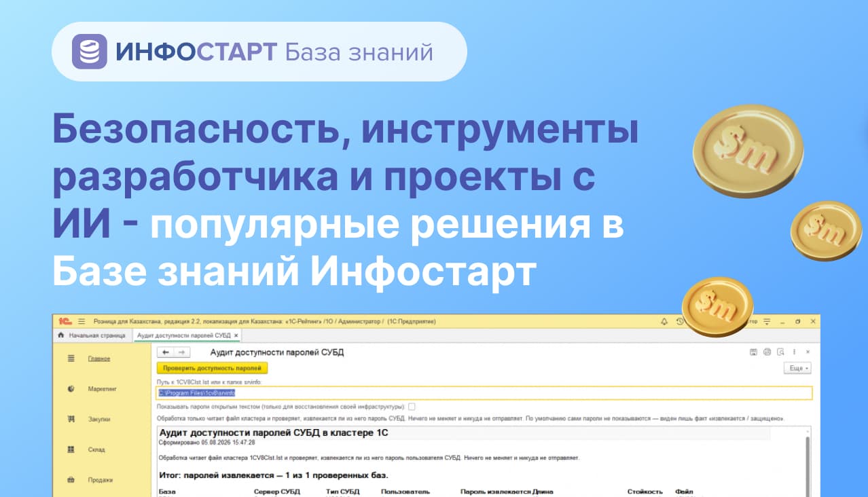Minimize the 1C application window
Image resolution: width=868 pixels, height=497 pixels.
point(782,321)
